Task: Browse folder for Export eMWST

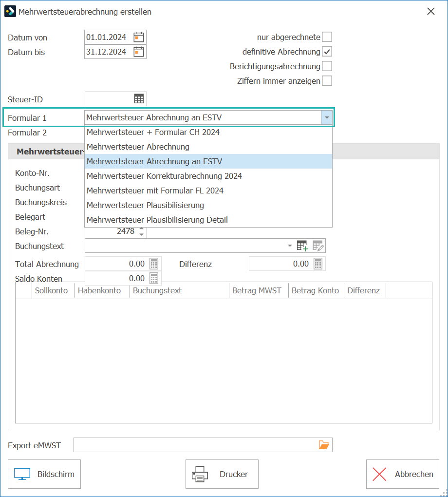Action: pos(324,445)
